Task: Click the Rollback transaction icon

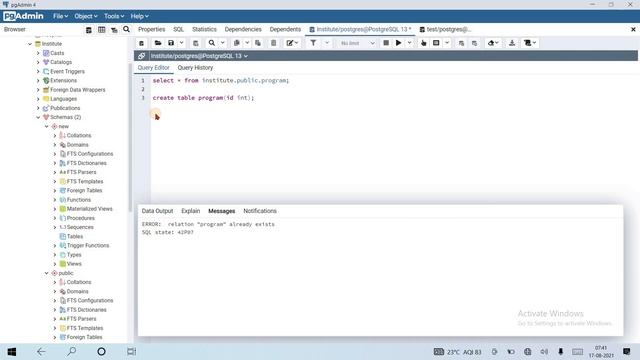Action: (474, 43)
